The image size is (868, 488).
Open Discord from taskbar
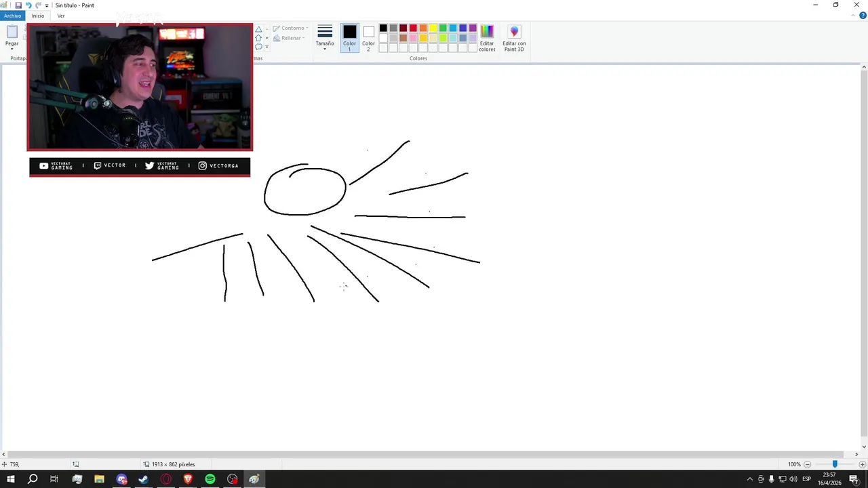121,479
